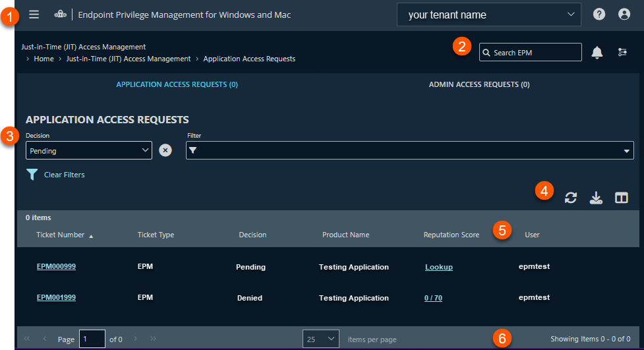Sort by Product Name column

coord(346,235)
